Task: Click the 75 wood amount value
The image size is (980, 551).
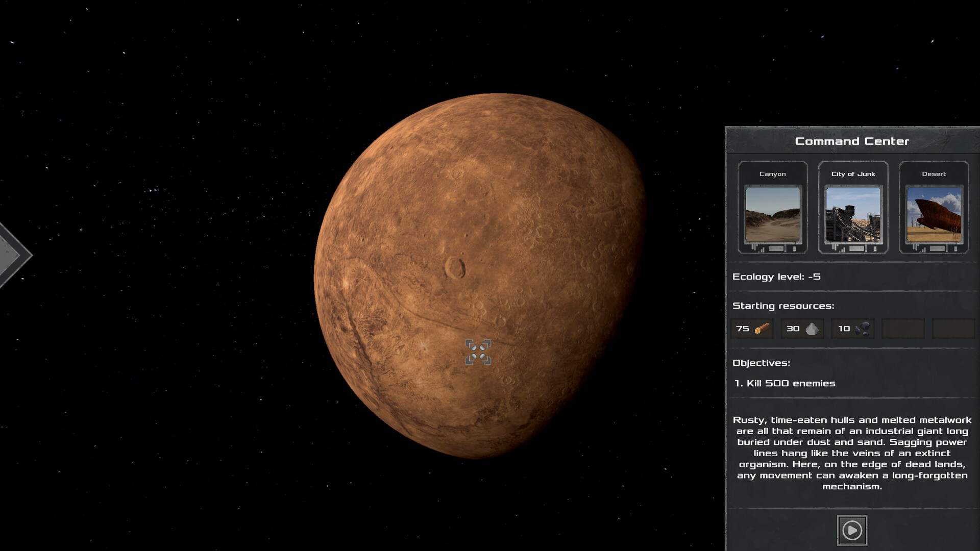Action: [743, 329]
